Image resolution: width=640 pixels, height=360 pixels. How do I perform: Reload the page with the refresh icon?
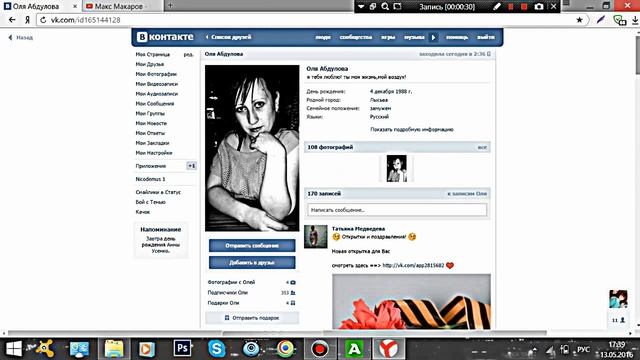point(43,20)
